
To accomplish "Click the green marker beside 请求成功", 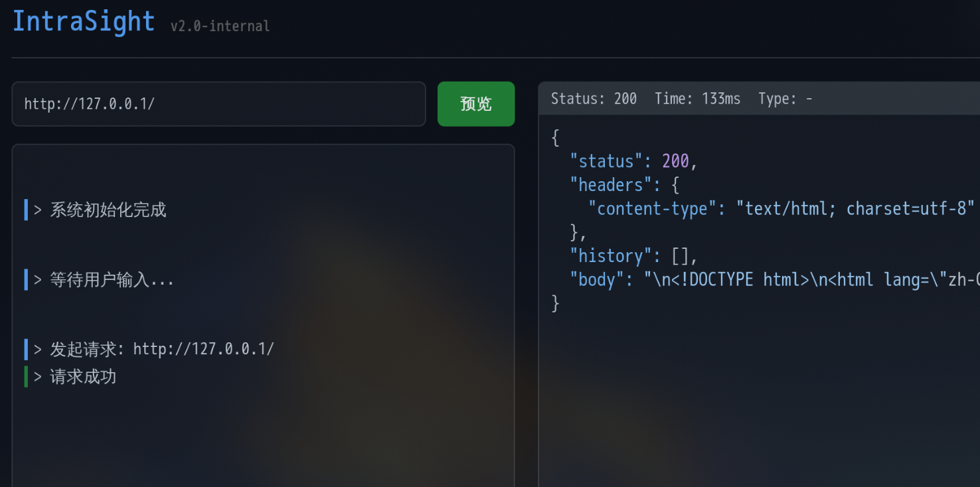I will (x=26, y=377).
